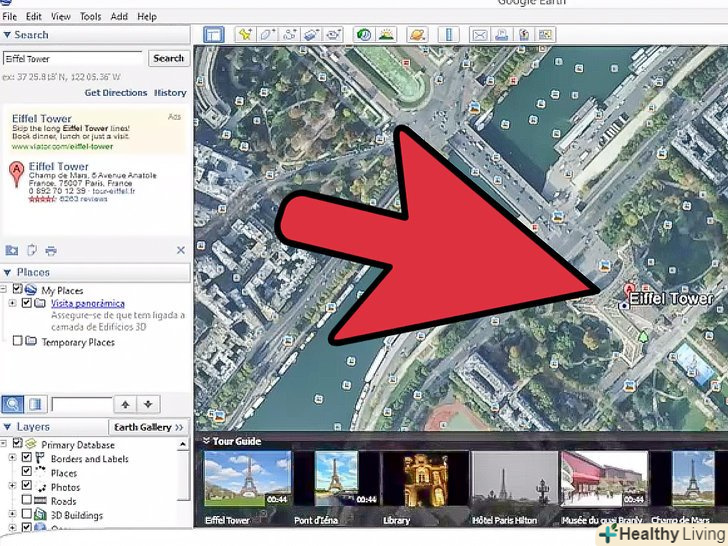Click the Get Directions link
The height and width of the screenshot is (546, 728).
115,93
